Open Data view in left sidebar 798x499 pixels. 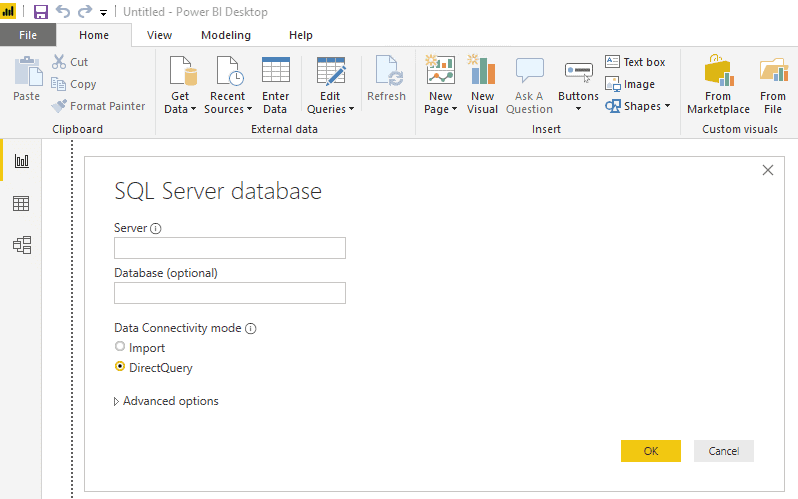tap(21, 204)
